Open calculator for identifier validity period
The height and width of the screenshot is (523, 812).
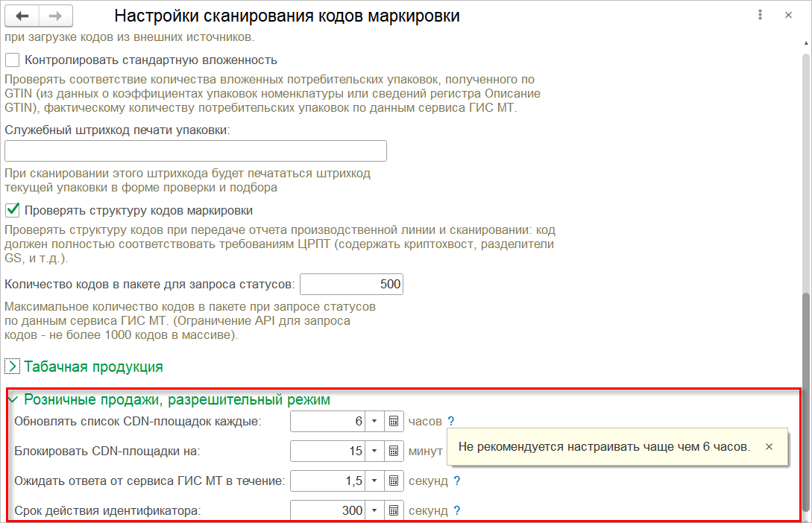pos(394,510)
